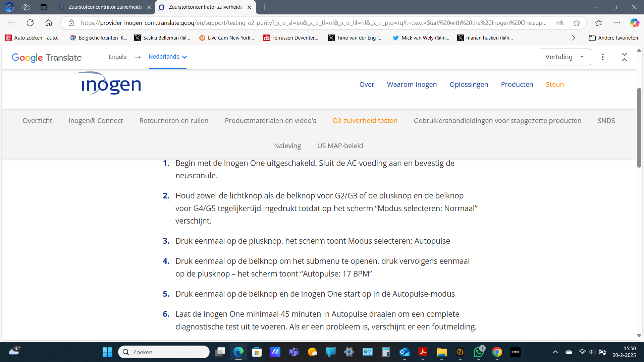
Task: Open the Retourneren en ruilen link
Action: point(174,121)
